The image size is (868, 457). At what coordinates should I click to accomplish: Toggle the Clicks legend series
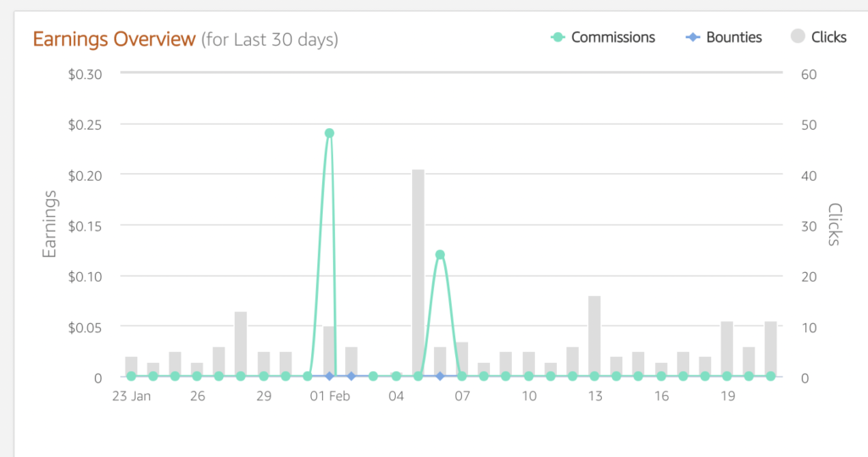pyautogui.click(x=828, y=37)
